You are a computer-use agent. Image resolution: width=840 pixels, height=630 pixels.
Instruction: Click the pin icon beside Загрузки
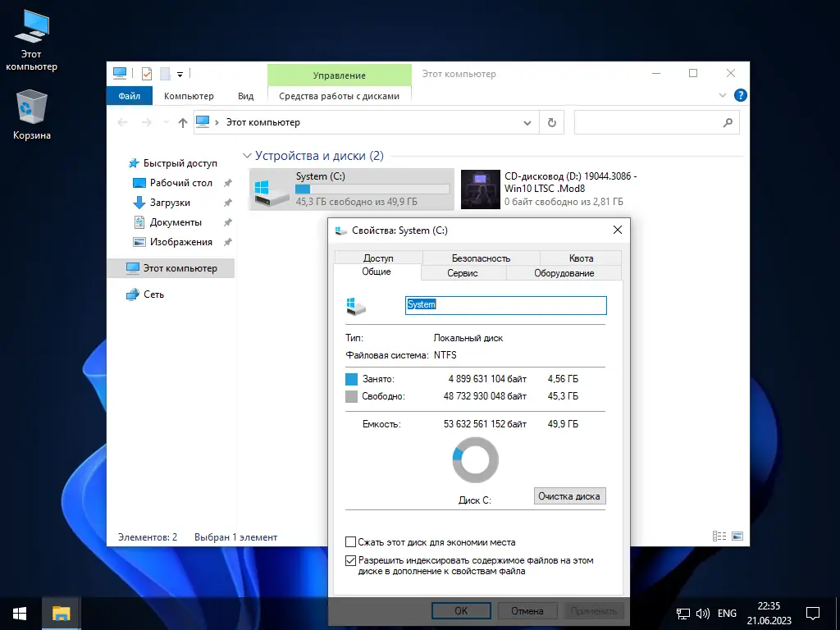[x=228, y=203]
